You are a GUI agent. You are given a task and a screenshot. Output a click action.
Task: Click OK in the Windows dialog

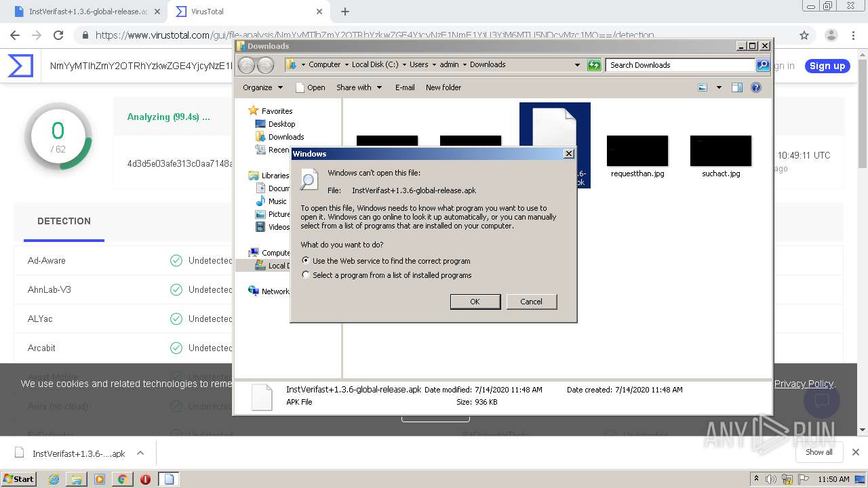(x=475, y=302)
